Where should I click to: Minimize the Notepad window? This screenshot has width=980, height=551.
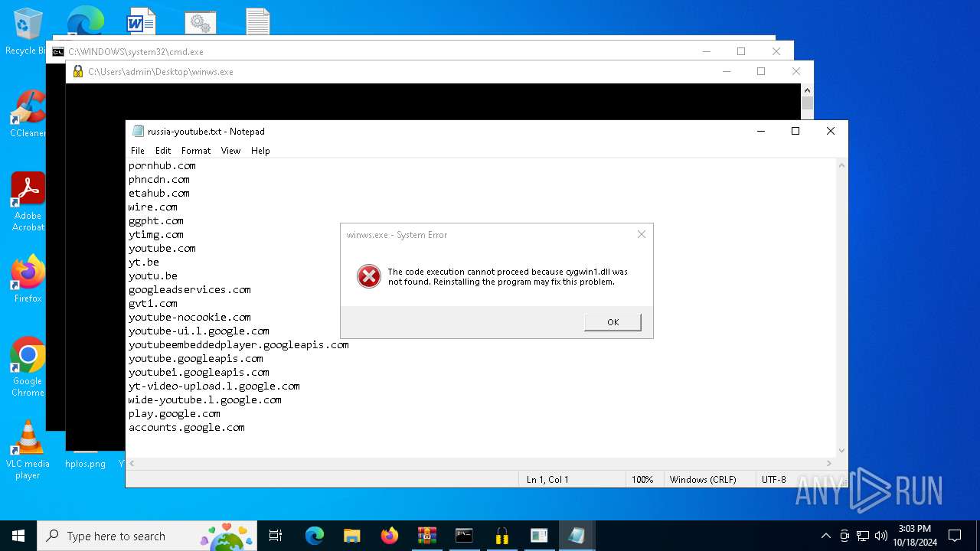click(761, 131)
